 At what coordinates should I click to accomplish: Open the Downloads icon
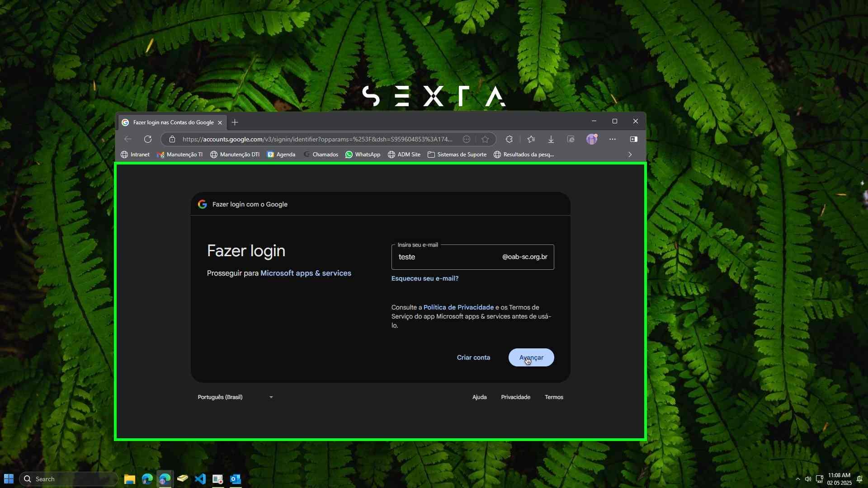click(551, 139)
